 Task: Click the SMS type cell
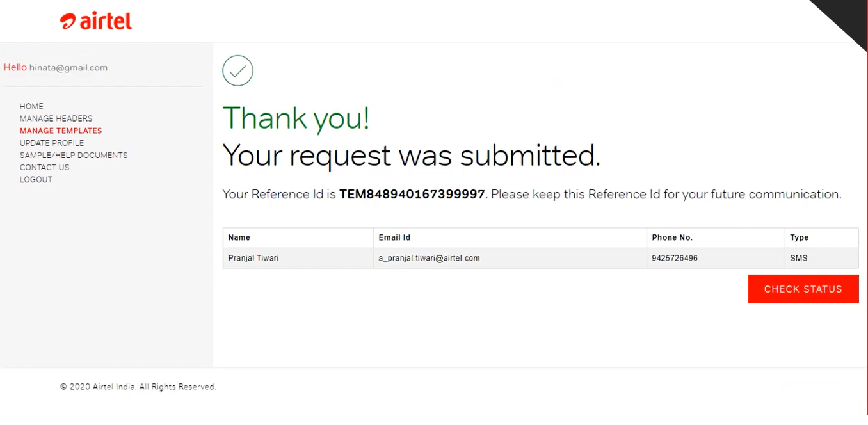coord(799,258)
